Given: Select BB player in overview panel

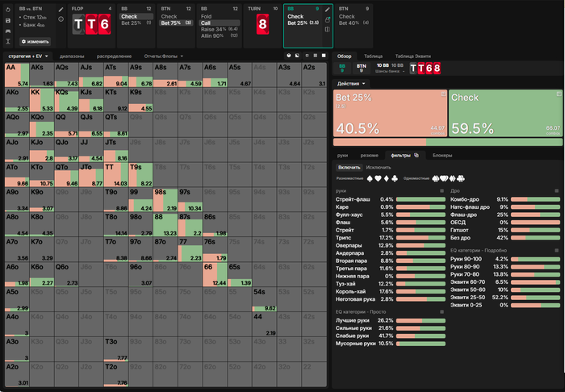Looking at the screenshot, I should coord(342,68).
